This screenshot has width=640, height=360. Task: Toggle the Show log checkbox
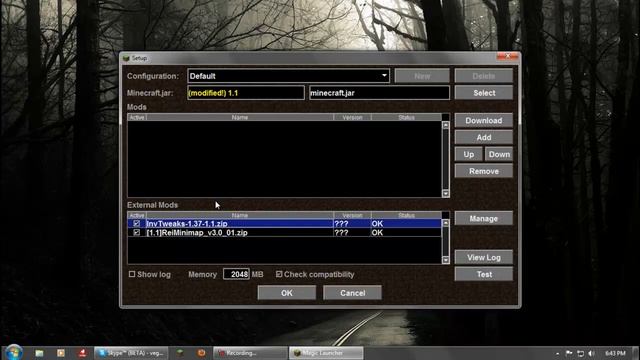(132, 274)
